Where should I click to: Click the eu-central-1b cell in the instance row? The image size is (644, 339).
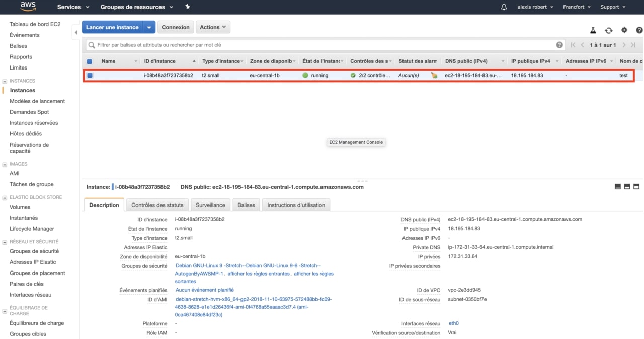[265, 75]
